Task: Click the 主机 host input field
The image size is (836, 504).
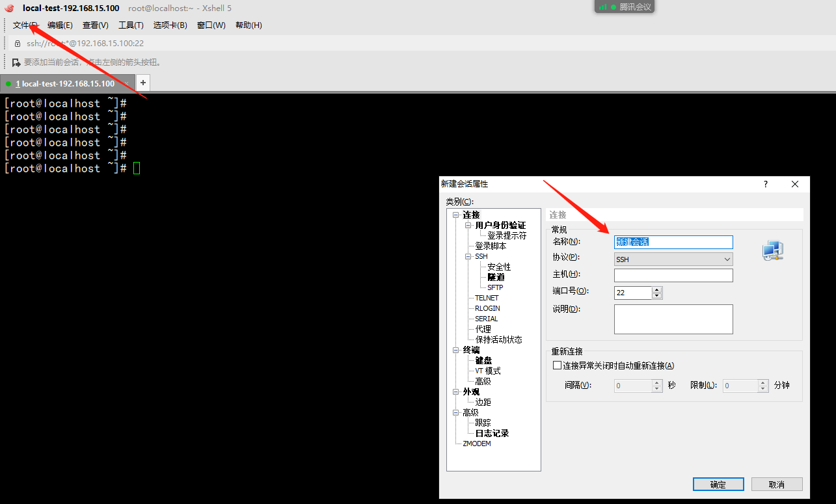Action: coord(673,275)
